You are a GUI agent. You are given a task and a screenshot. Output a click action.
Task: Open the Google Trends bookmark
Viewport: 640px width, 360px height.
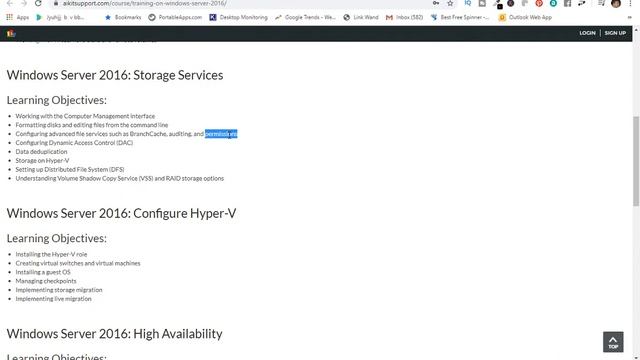coord(305,17)
